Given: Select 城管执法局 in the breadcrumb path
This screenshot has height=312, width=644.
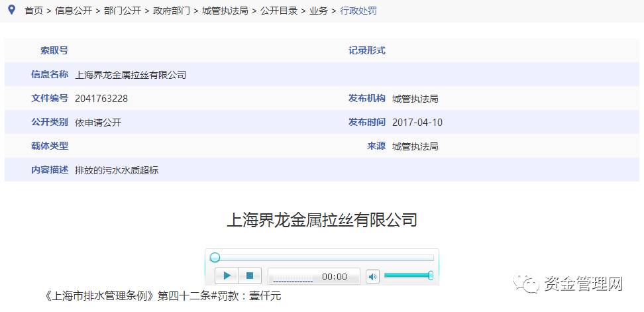Looking at the screenshot, I should (225, 11).
